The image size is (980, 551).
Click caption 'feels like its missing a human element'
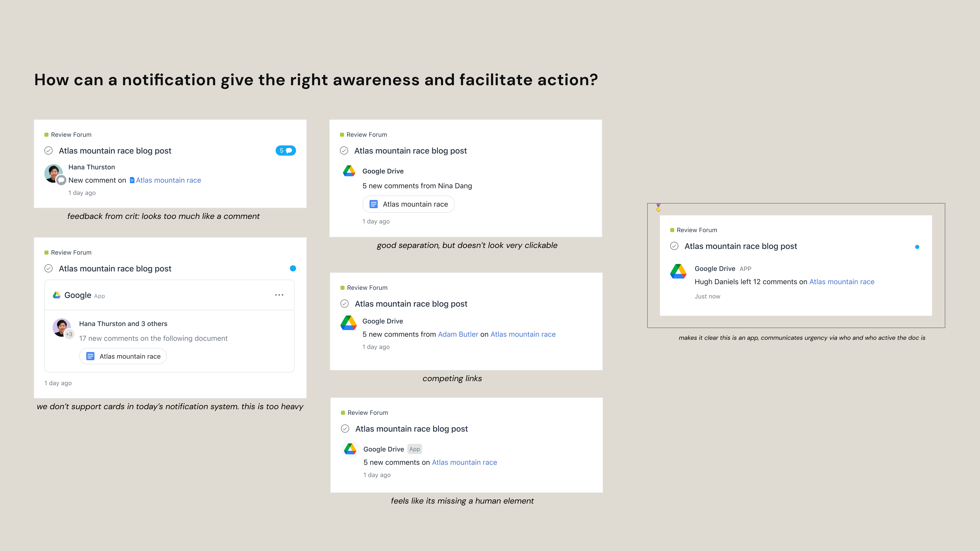462,501
